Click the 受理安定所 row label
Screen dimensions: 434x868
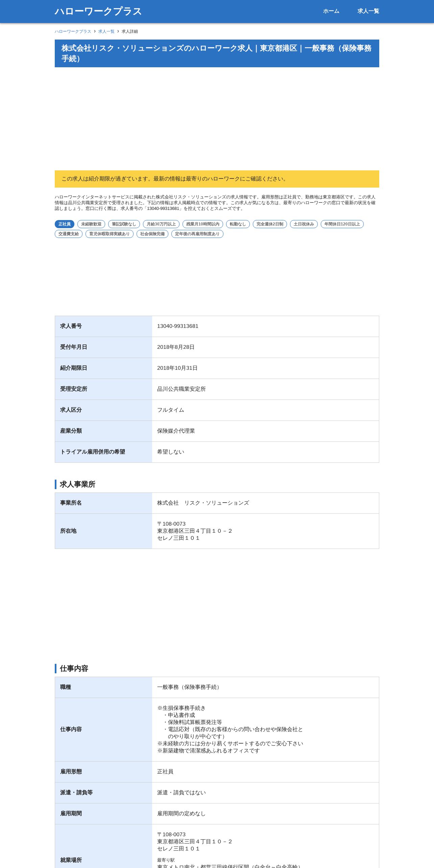coord(103,389)
